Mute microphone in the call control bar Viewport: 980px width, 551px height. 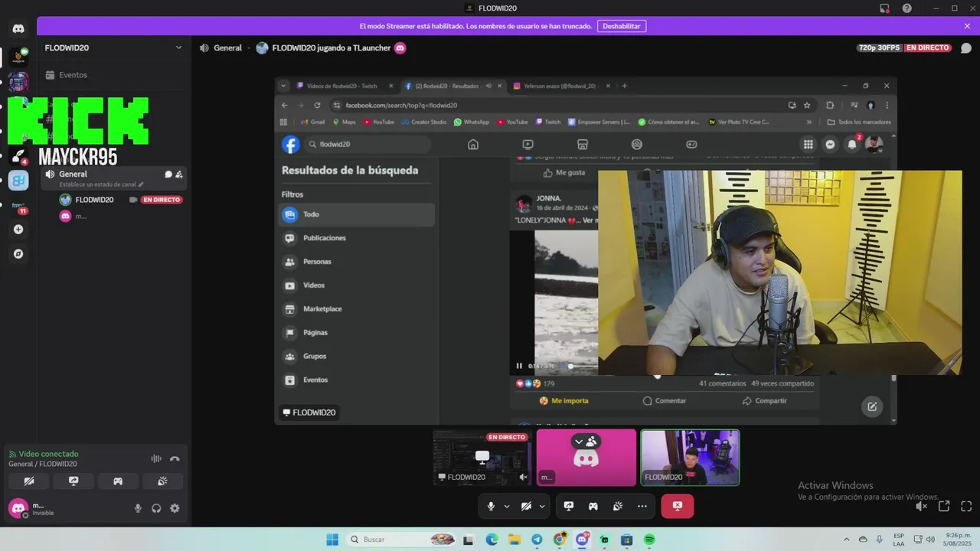tap(491, 506)
